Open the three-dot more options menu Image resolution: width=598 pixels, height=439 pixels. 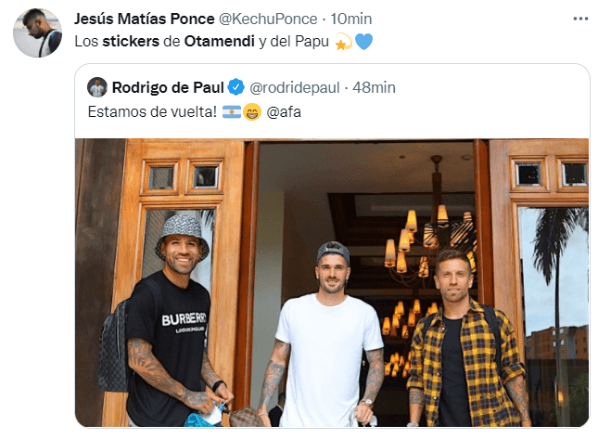click(x=580, y=19)
